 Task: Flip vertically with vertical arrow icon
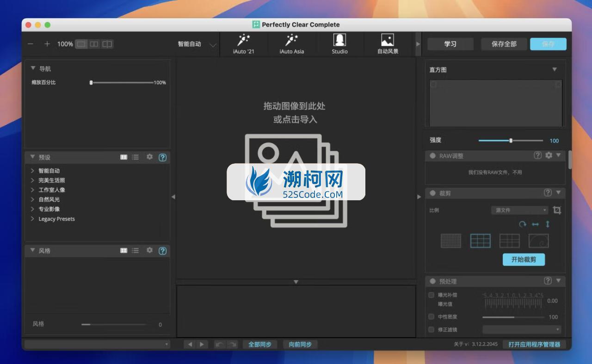[548, 224]
